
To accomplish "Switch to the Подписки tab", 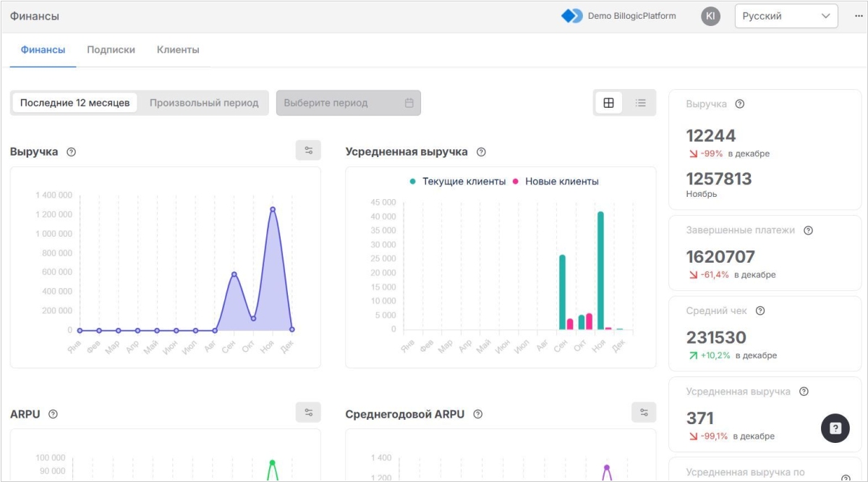I will click(111, 50).
